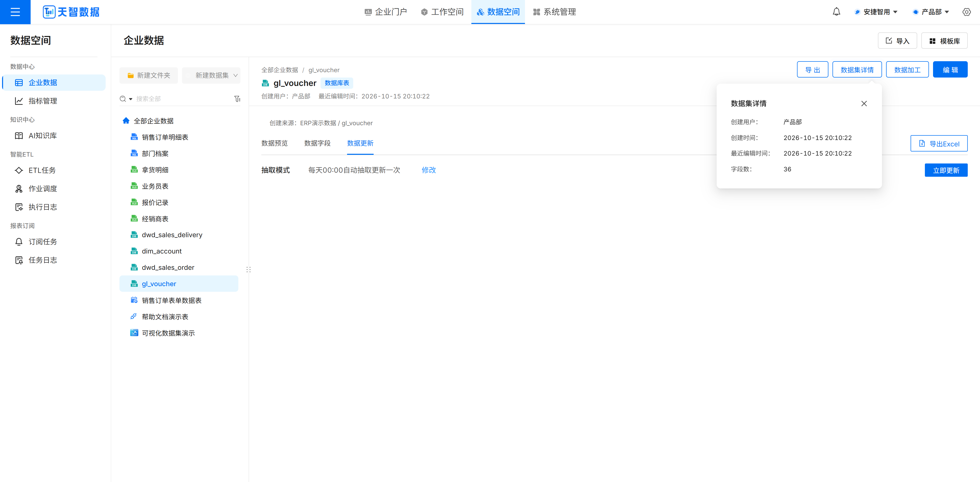Click the 订阅任务 bell icon
Screen dimensions: 980x482
[x=19, y=242]
